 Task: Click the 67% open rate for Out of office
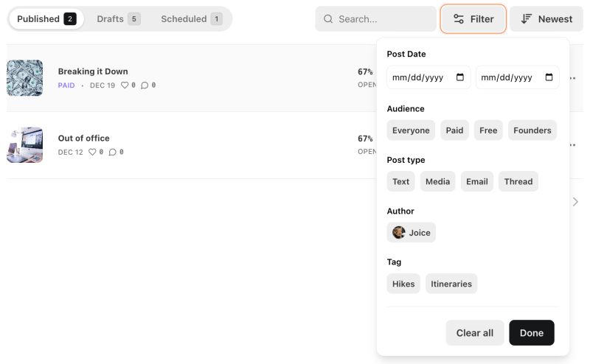pyautogui.click(x=365, y=139)
